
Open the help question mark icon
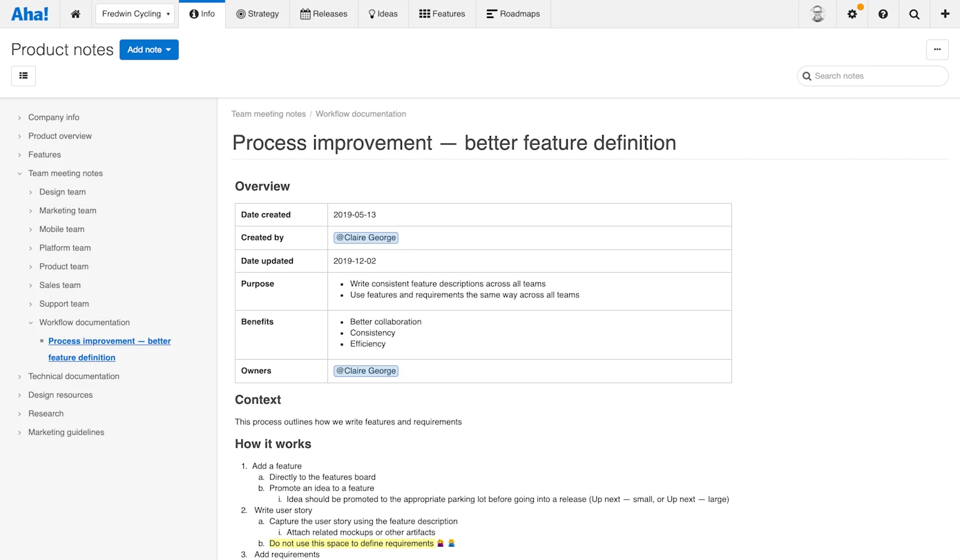click(x=883, y=14)
